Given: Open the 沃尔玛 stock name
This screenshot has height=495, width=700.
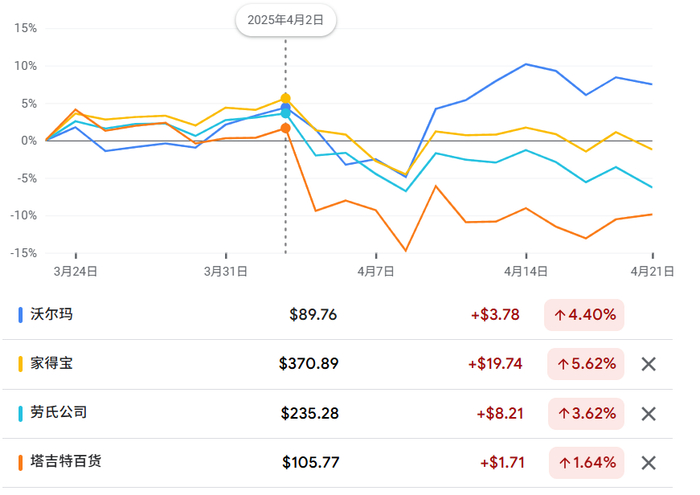Looking at the screenshot, I should click(x=52, y=314).
